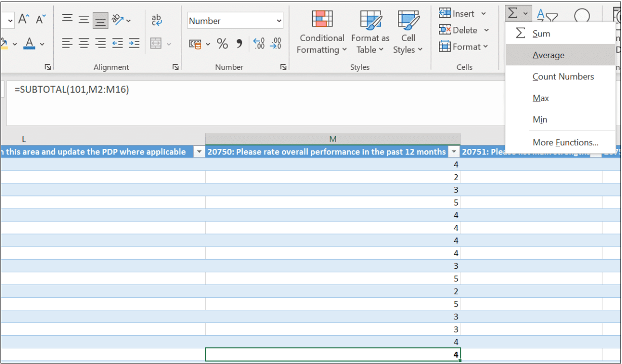
Task: Choose Sum from the AutoSum menu
Action: pyautogui.click(x=560, y=34)
